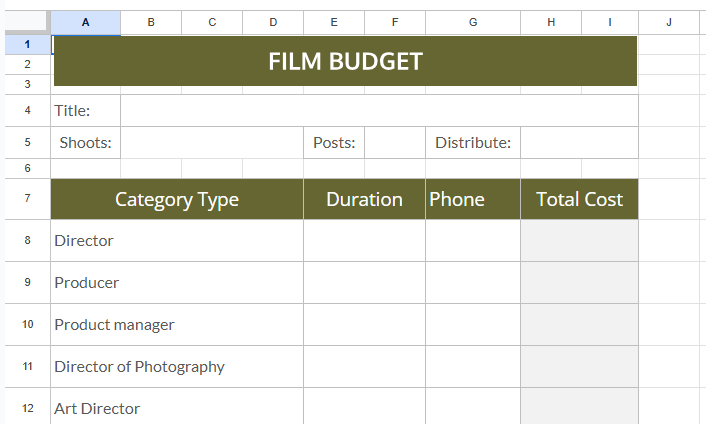Click the select-all corner box of the sheet
706x424 pixels.
[25, 22]
